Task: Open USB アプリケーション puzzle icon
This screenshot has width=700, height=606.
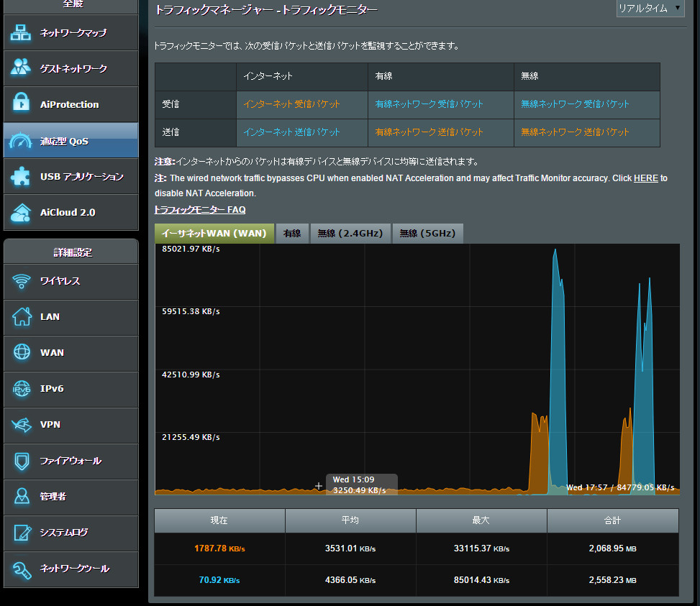Action: click(21, 177)
